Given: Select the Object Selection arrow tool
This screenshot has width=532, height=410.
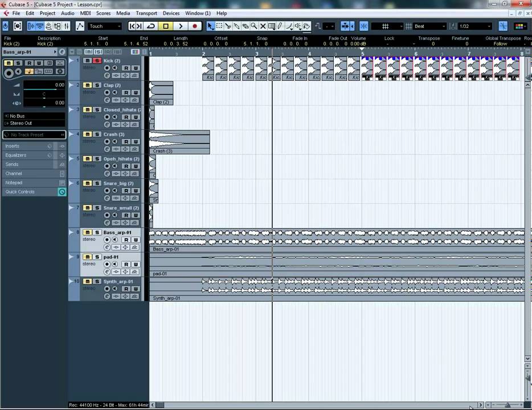Looking at the screenshot, I should (x=210, y=26).
